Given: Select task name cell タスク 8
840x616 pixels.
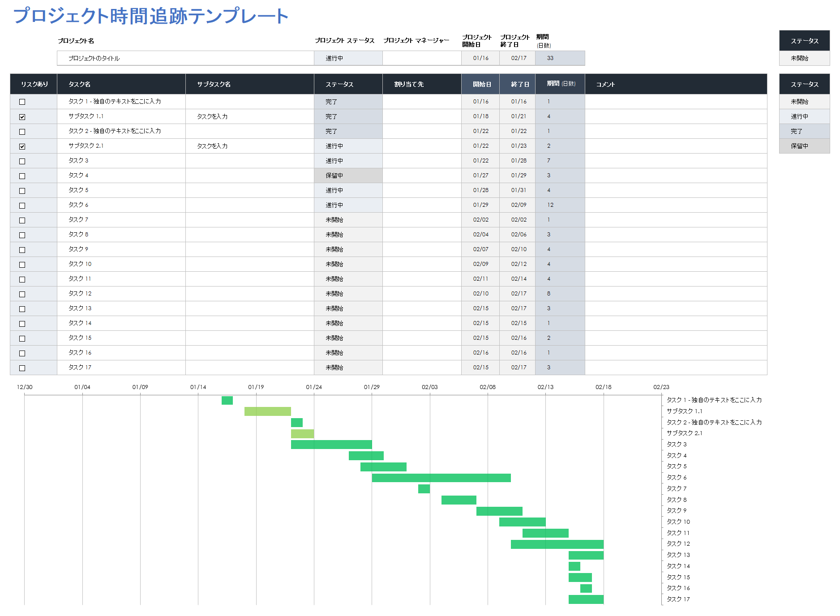Looking at the screenshot, I should point(121,235).
